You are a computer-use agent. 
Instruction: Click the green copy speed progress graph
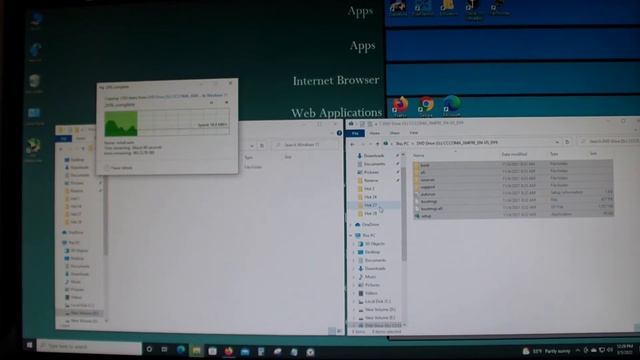121,124
